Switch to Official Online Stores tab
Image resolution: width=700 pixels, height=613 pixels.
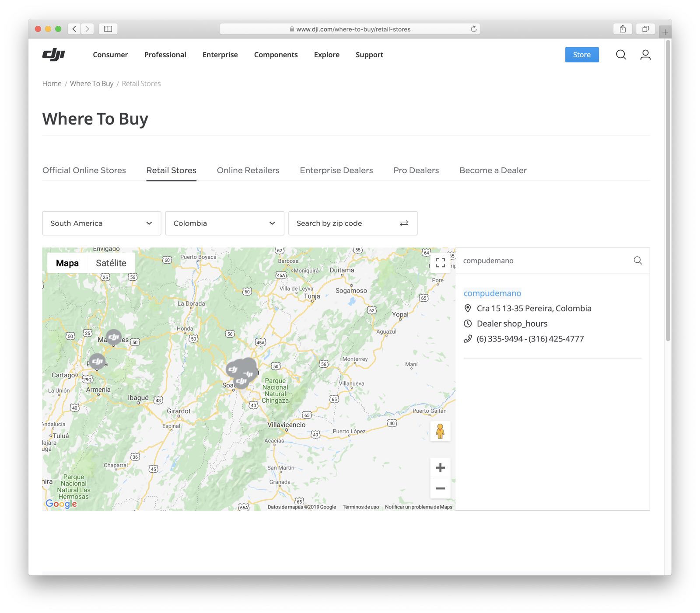click(84, 171)
